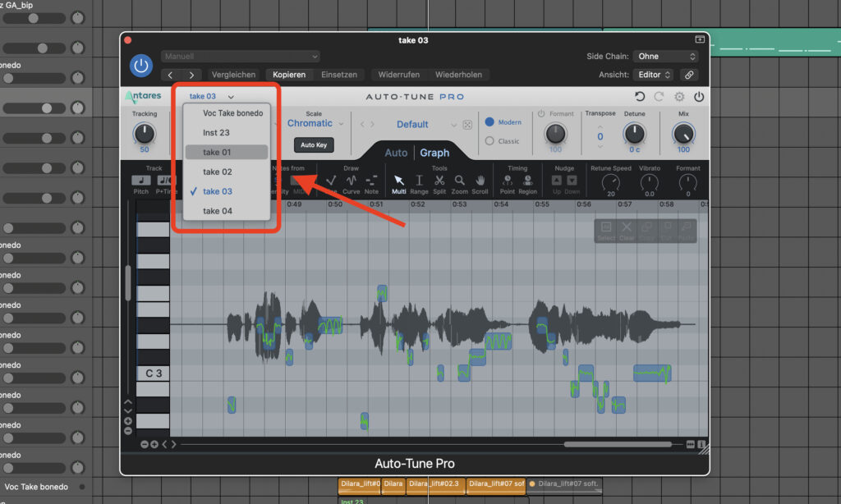Select the Range I-beam tool
Screen dimensions: 841x504
[x=419, y=181]
